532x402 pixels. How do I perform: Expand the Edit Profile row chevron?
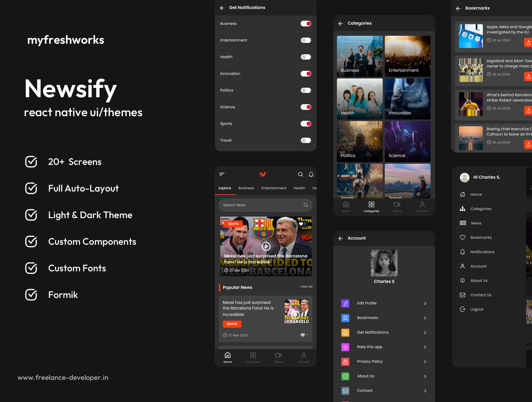425,303
